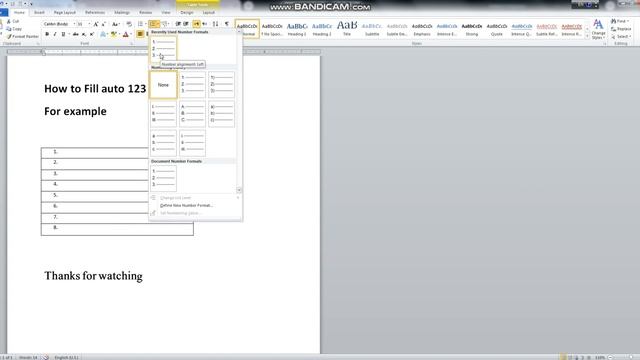640x360 pixels.
Task: Expand Numbering dropdown arrow
Action: click(x=158, y=24)
